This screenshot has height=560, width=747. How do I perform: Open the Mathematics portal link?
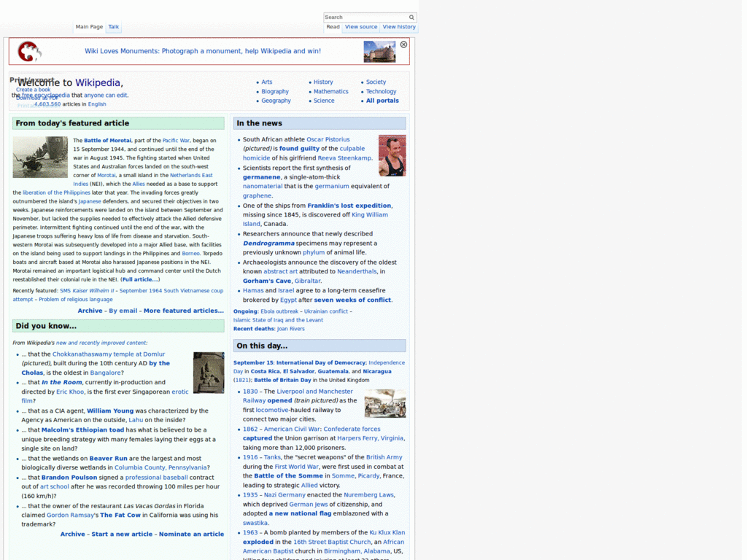(330, 91)
